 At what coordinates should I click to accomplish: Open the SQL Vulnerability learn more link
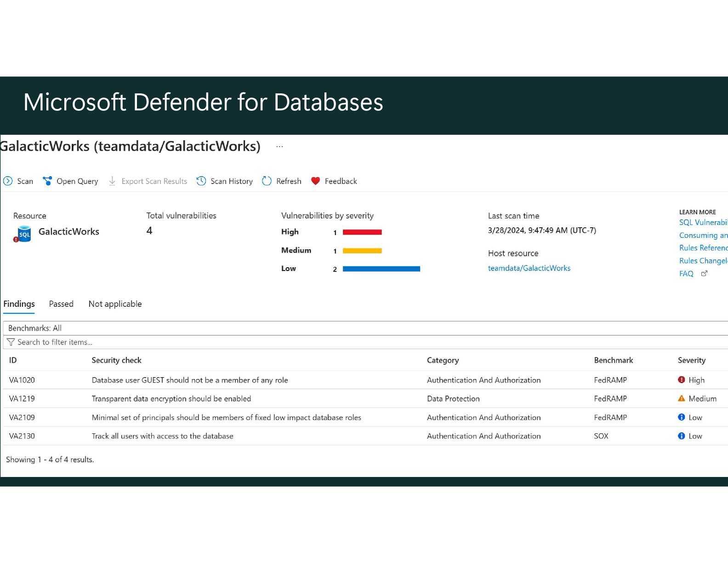click(703, 223)
